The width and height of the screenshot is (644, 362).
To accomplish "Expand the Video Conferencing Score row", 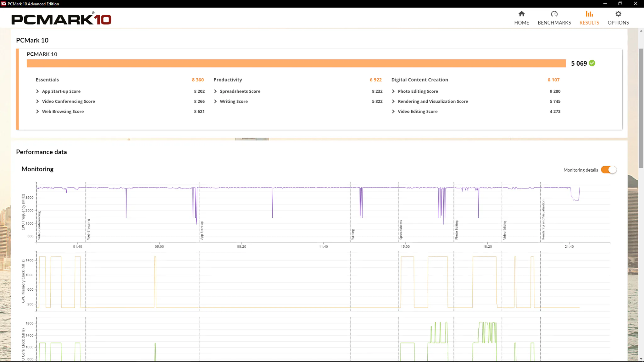I will click(37, 101).
